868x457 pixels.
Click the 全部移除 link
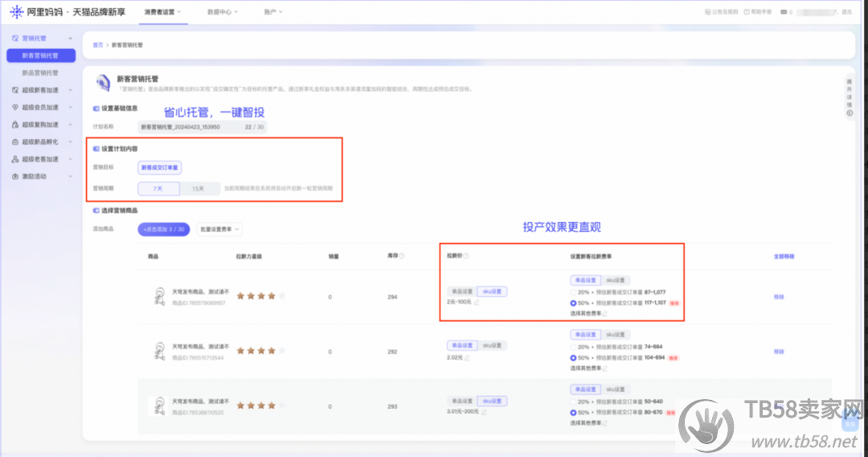point(784,257)
